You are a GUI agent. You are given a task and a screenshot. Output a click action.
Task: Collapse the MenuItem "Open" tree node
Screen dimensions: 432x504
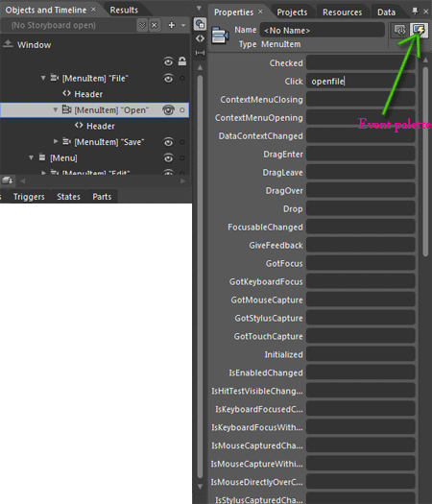tap(56, 109)
